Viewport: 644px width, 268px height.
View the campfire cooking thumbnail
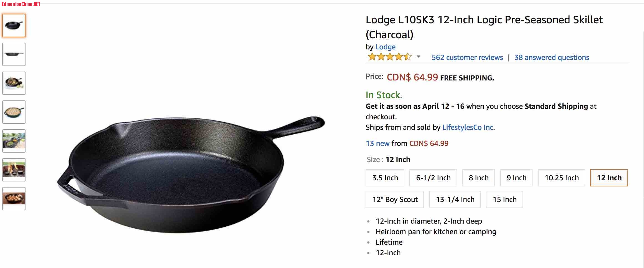(x=14, y=170)
